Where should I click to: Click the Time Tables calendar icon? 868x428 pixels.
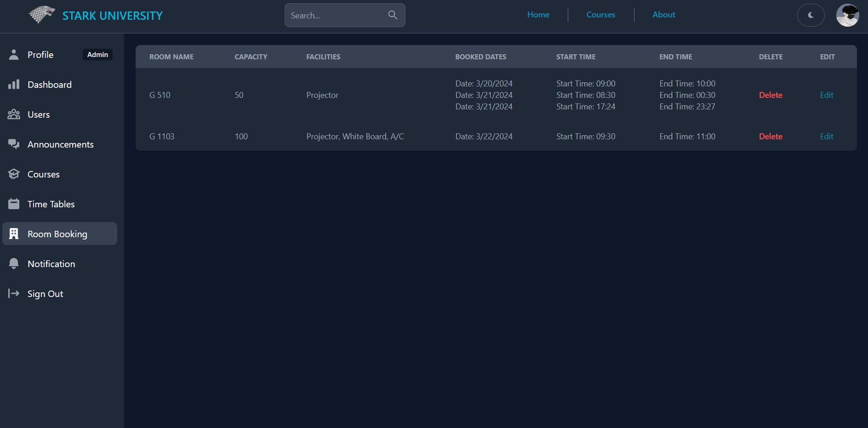[14, 204]
